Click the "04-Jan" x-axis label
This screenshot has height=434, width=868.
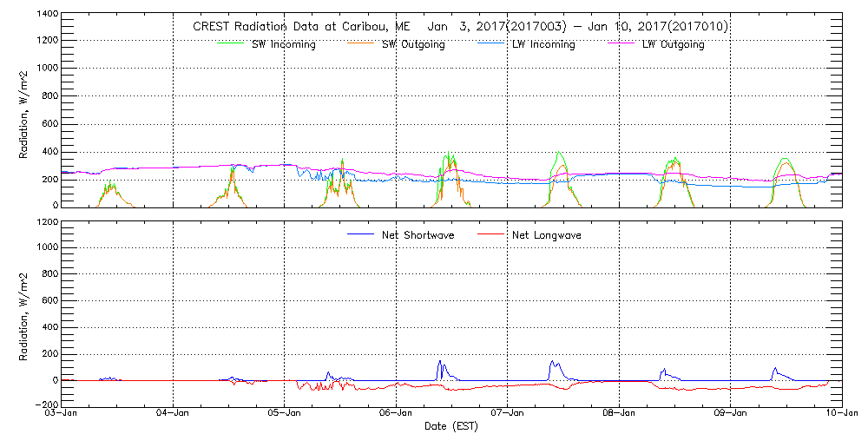point(173,413)
